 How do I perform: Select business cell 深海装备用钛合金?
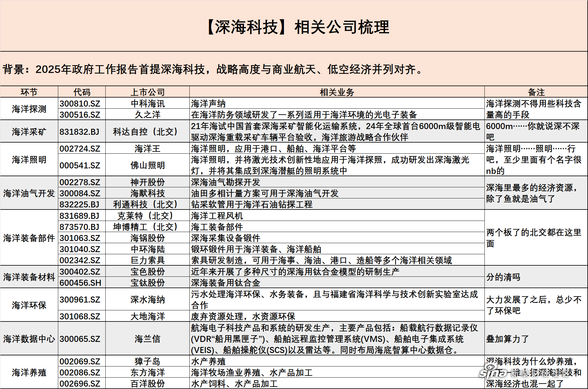337,282
